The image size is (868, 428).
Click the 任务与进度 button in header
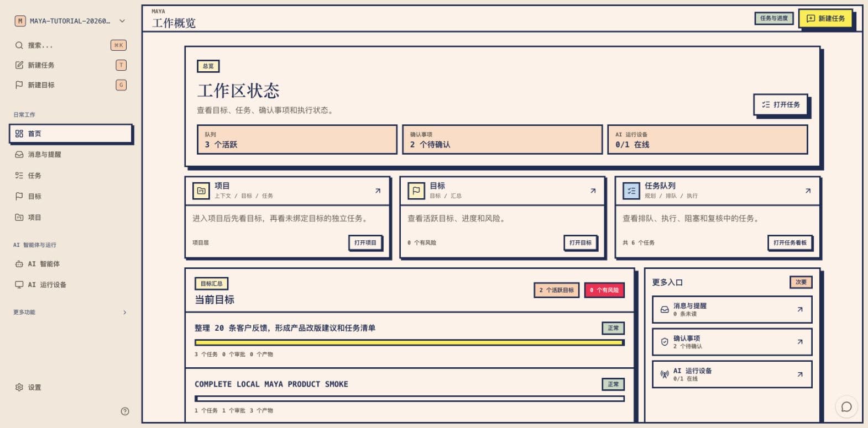(774, 18)
